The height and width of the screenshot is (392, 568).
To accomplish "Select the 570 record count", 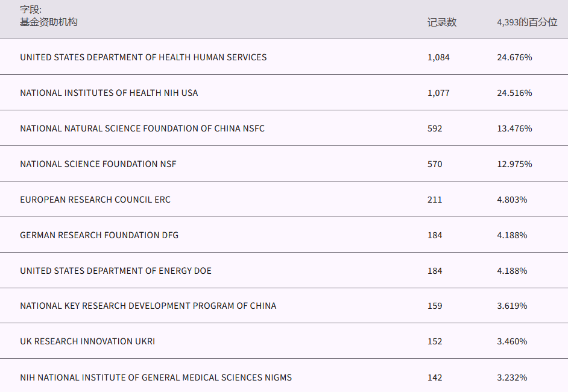I will [435, 164].
